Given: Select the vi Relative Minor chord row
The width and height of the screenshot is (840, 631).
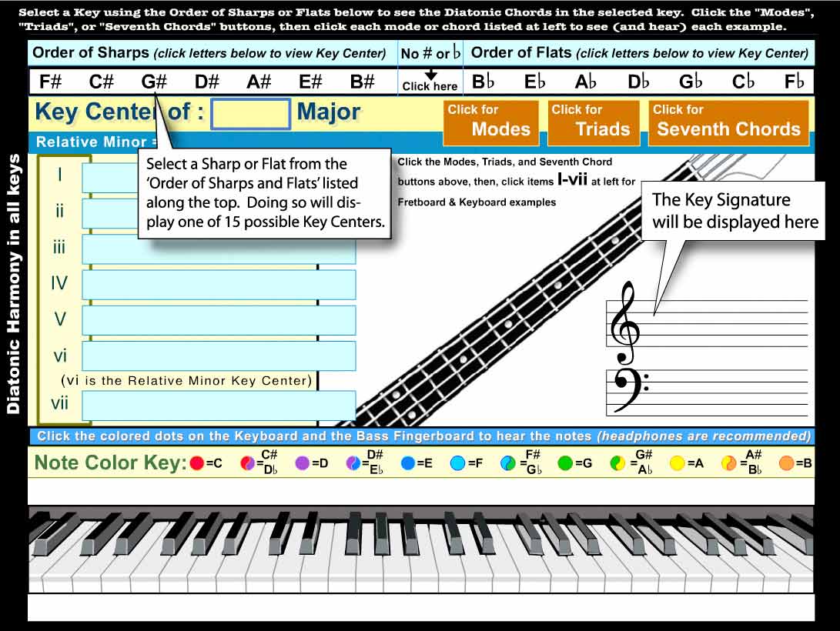Looking at the screenshot, I should coord(219,356).
